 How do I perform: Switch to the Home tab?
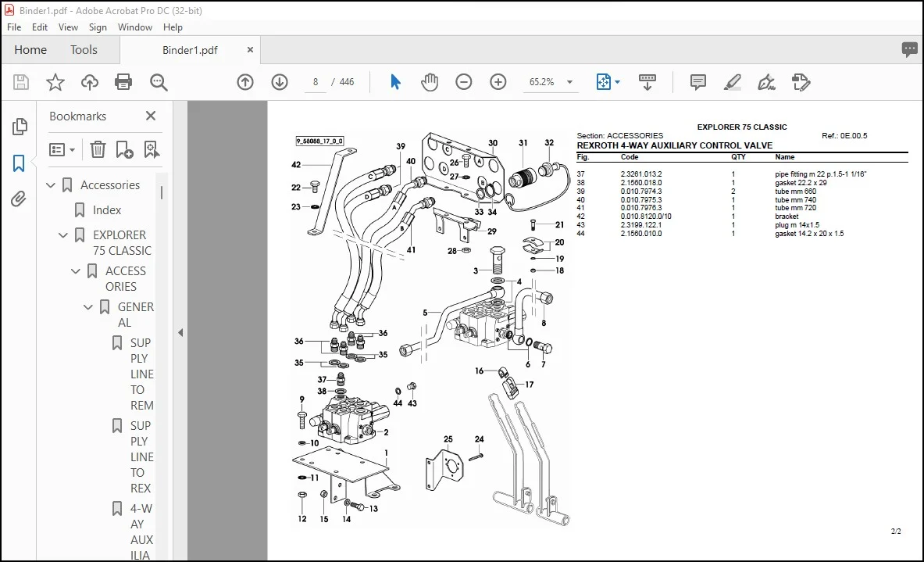pyautogui.click(x=30, y=49)
